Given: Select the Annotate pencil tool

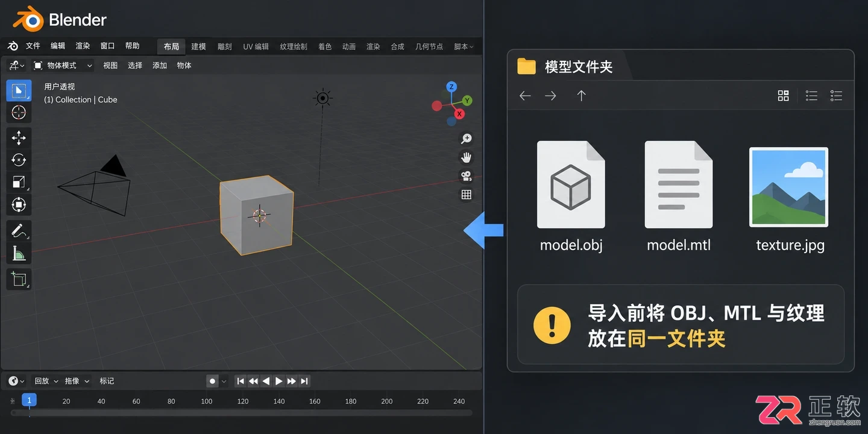Looking at the screenshot, I should point(19,230).
